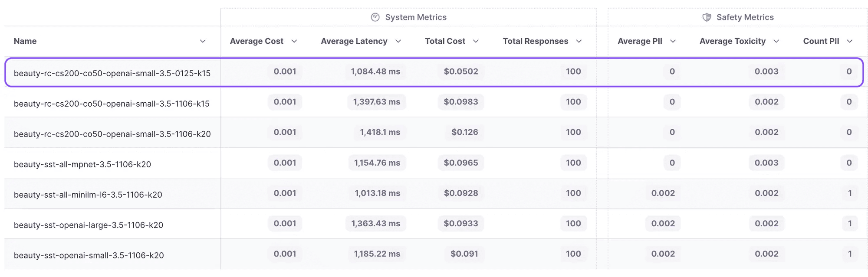Select row beauty-sst-openai-large-3.5-1106-k20
Image resolution: width=868 pixels, height=277 pixels.
436,223
